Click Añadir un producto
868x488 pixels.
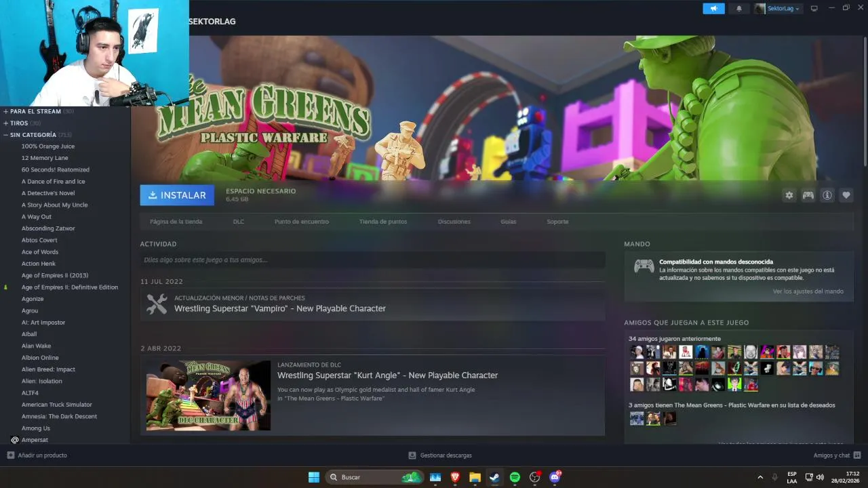click(x=37, y=455)
